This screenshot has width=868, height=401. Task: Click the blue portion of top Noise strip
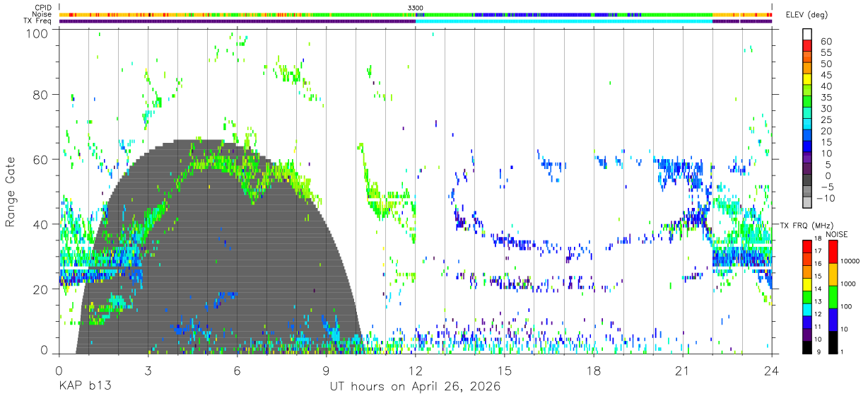pyautogui.click(x=532, y=14)
